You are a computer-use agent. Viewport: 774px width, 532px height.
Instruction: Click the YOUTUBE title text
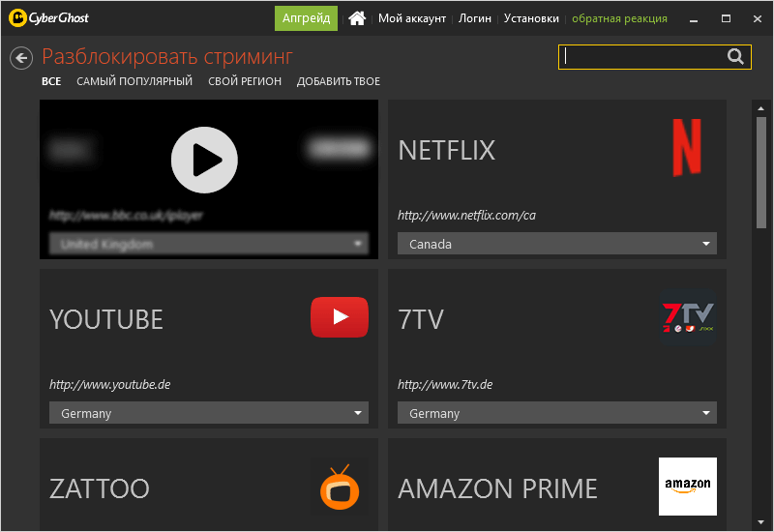pyautogui.click(x=106, y=320)
